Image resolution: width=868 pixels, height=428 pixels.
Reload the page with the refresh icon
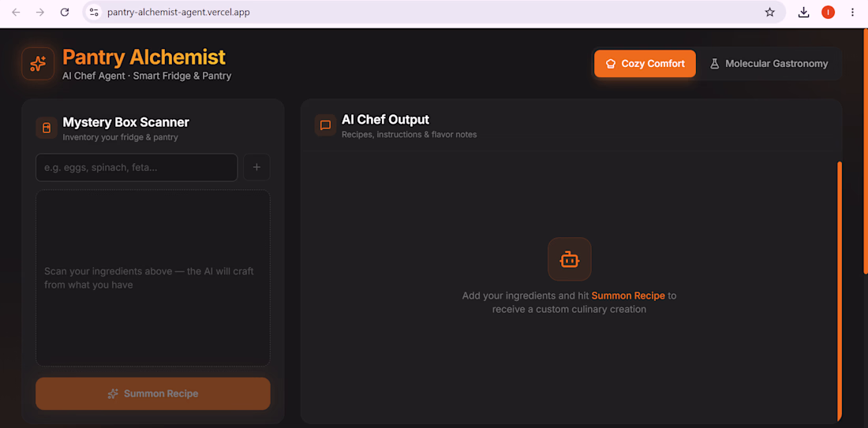(x=65, y=12)
